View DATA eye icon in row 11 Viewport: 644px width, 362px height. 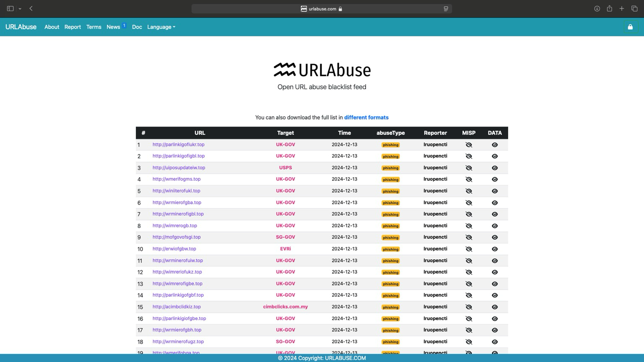495,261
